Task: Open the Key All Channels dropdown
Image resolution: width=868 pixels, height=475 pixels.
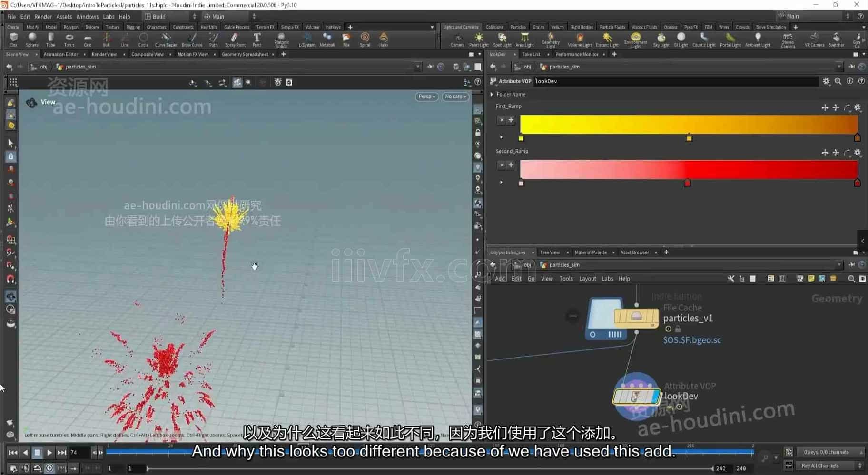Action: pos(829,465)
